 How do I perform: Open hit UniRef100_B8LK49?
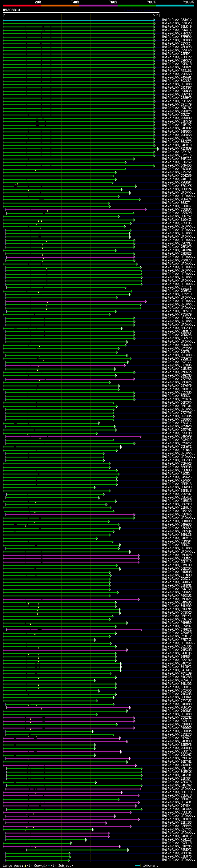coord(177,26)
